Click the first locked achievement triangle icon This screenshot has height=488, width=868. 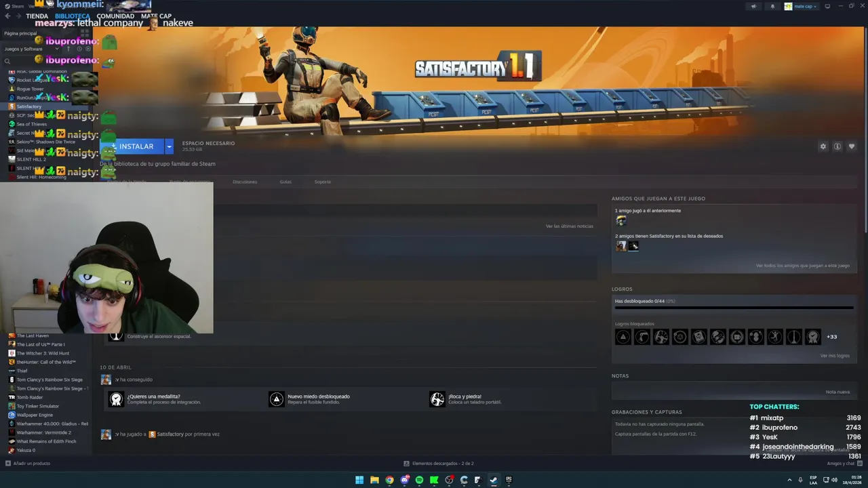click(x=623, y=337)
